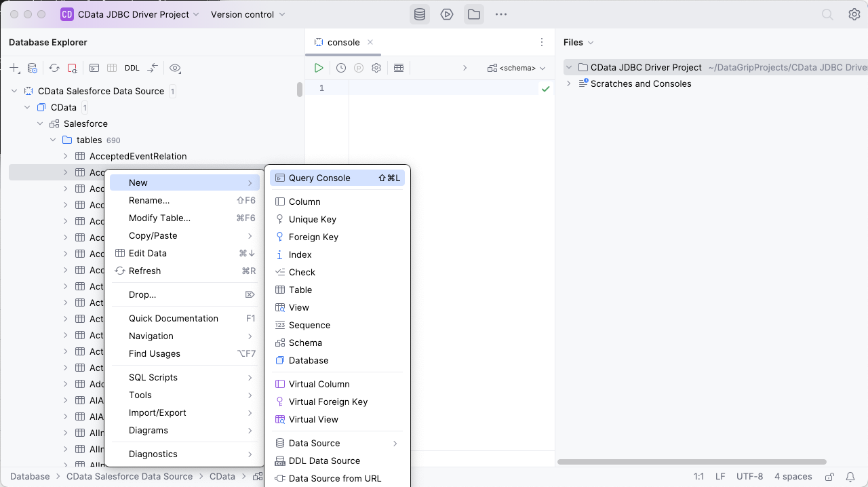The width and height of the screenshot is (868, 487).
Task: Open the <schema> dropdown in console toolbar
Action: coord(517,68)
